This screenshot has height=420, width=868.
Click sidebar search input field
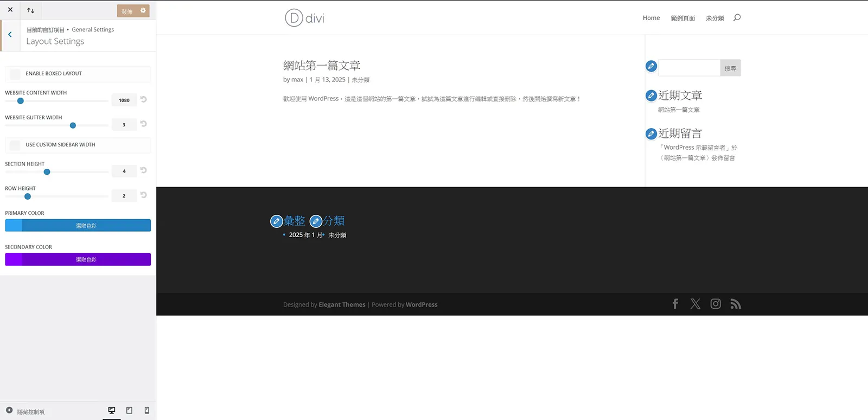tap(689, 68)
